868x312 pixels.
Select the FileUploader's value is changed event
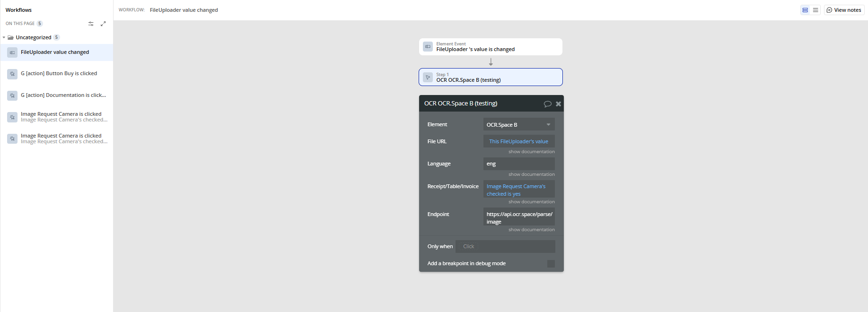point(491,47)
